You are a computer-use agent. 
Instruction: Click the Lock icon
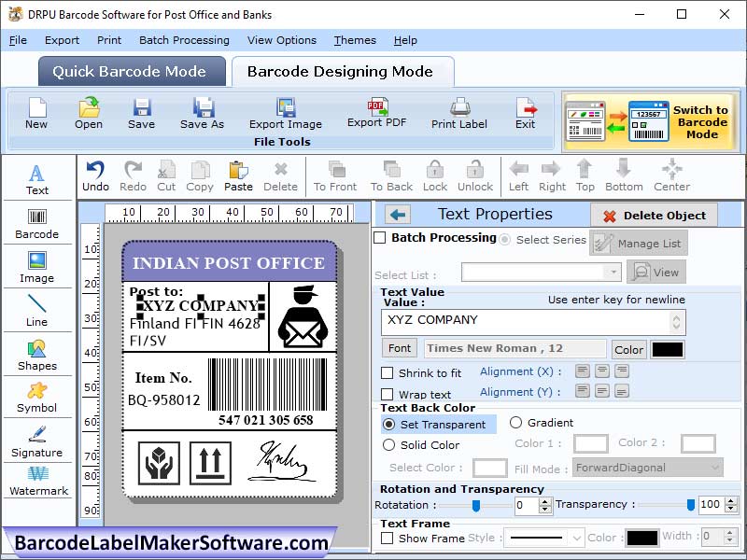(x=435, y=176)
